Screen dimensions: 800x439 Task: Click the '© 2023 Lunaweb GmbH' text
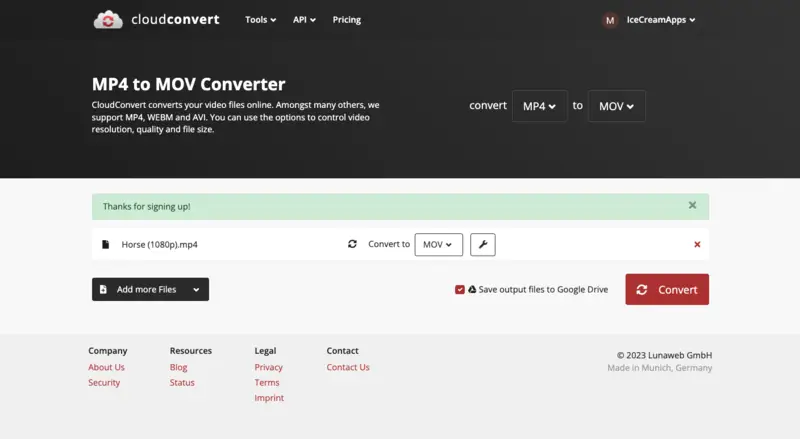coord(664,355)
